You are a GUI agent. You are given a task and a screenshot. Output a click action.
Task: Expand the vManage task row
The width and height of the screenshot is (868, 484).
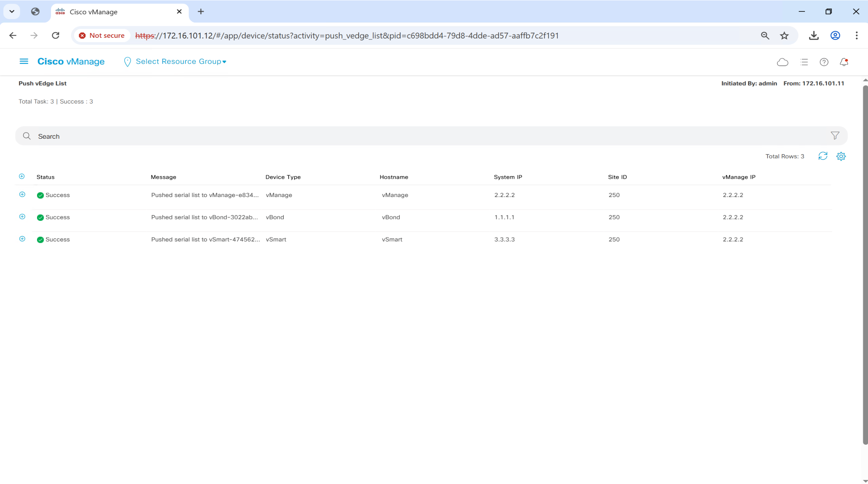pyautogui.click(x=22, y=194)
